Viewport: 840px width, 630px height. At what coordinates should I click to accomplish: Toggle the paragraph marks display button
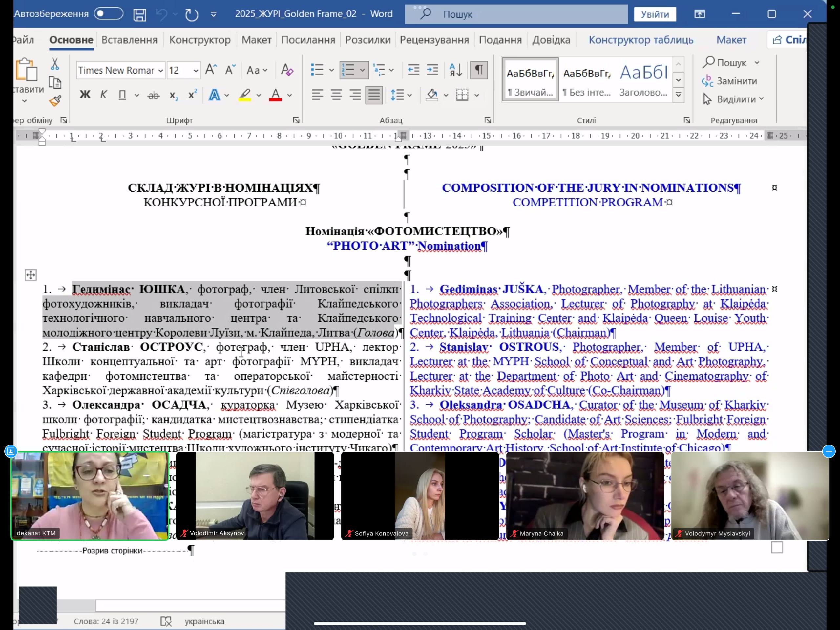click(x=479, y=70)
